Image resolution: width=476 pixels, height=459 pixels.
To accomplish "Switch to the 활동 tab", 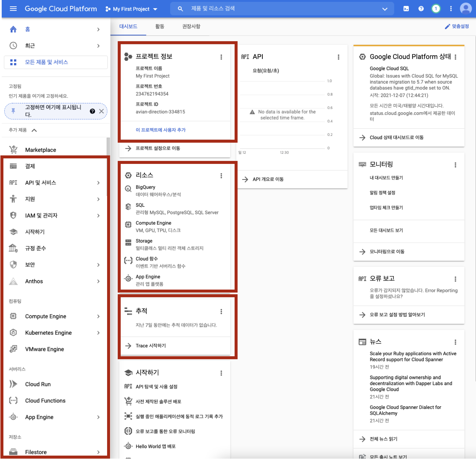I will (160, 26).
